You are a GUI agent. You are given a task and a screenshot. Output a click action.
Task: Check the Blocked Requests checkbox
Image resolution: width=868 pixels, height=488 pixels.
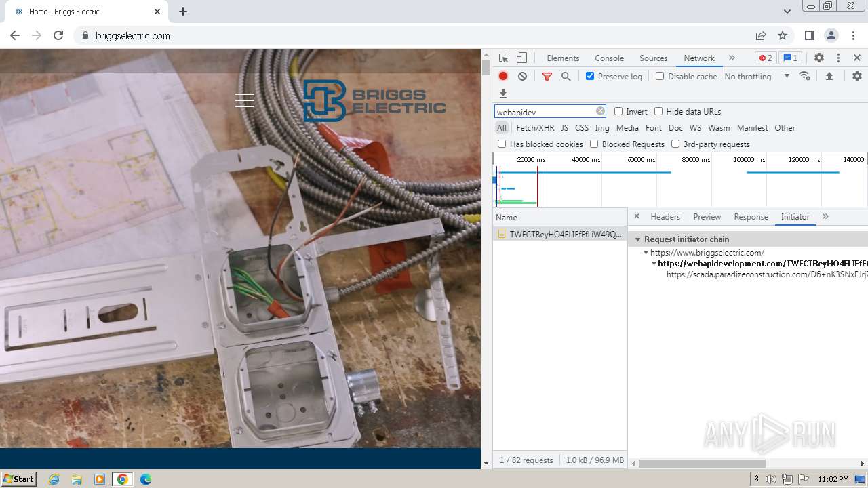[x=594, y=144]
